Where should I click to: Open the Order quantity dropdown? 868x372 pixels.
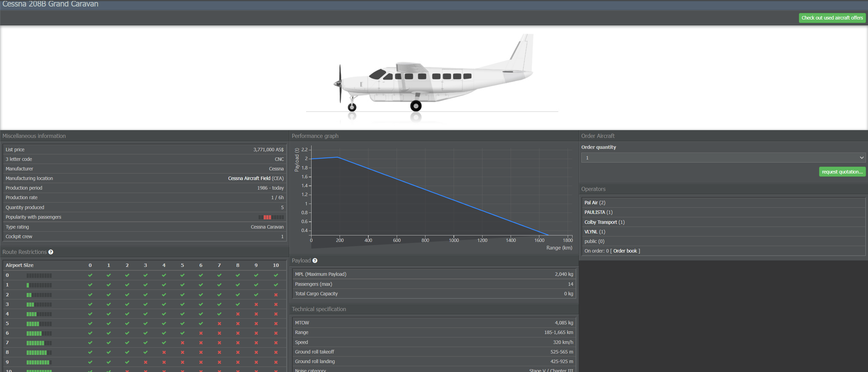tap(723, 158)
